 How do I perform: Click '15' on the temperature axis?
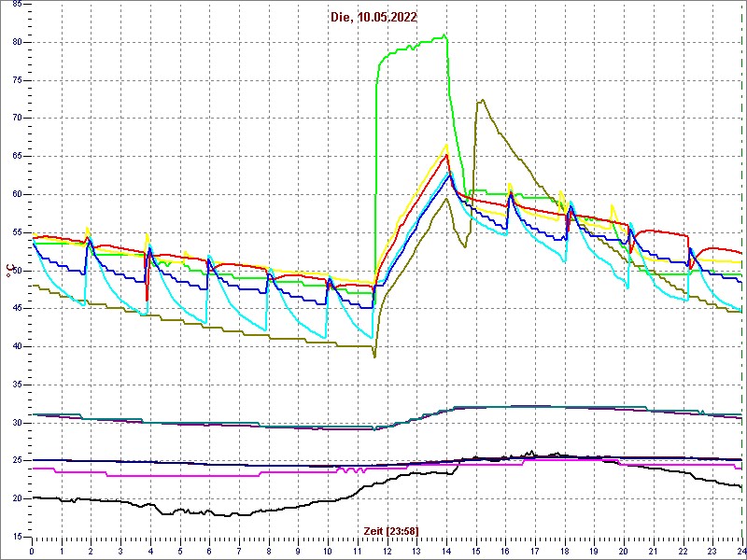(x=16, y=537)
